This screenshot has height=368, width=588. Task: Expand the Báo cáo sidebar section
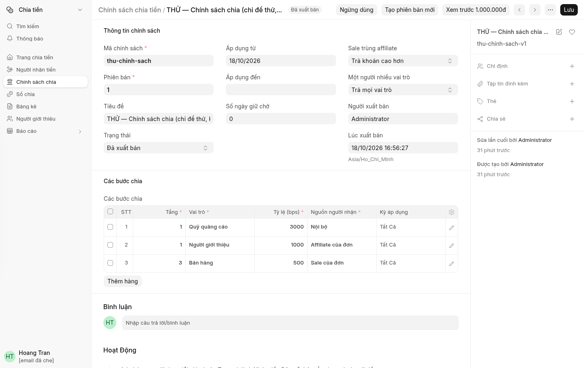(80, 131)
